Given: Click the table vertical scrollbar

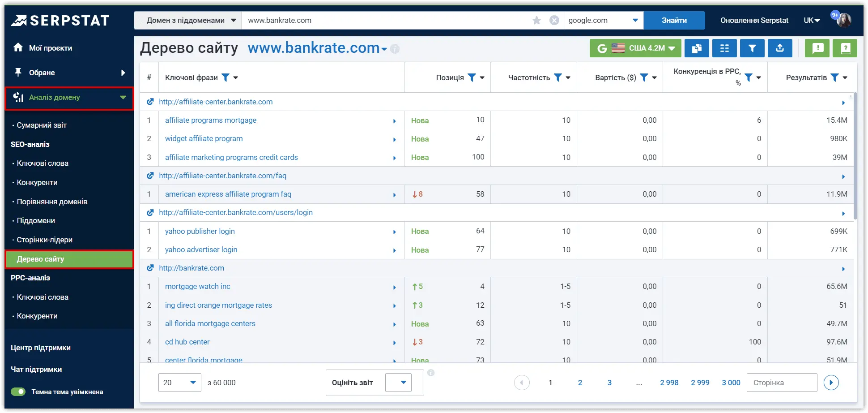Looking at the screenshot, I should click(x=855, y=156).
